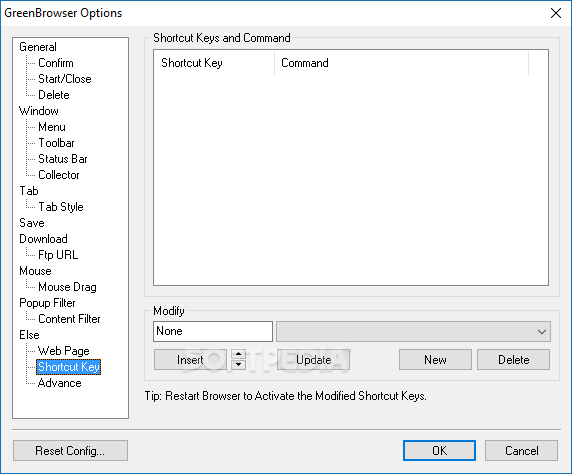Click the Update button

(x=313, y=360)
